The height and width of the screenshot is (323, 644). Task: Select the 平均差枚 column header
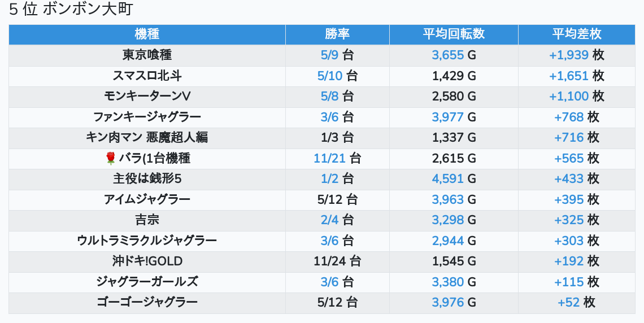[x=576, y=34]
